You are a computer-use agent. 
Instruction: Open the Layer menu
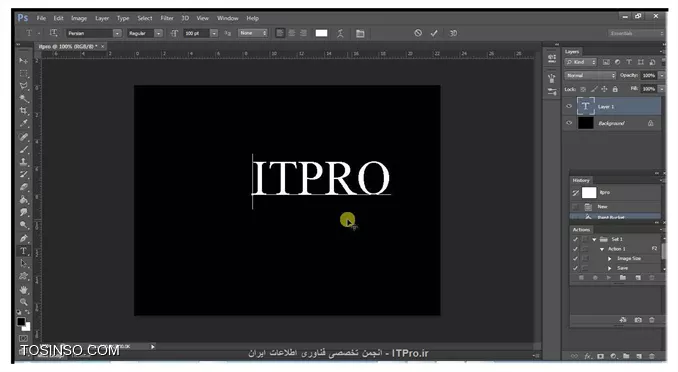pos(102,18)
